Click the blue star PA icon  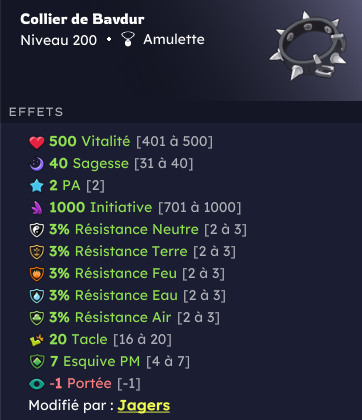pos(37,186)
